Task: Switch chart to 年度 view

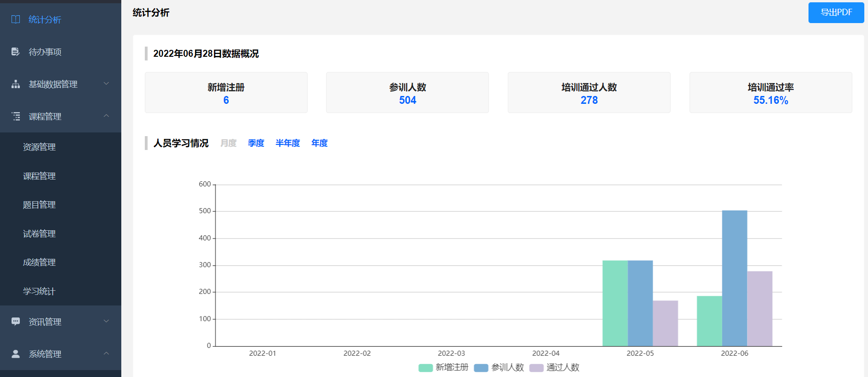Action: (320, 143)
